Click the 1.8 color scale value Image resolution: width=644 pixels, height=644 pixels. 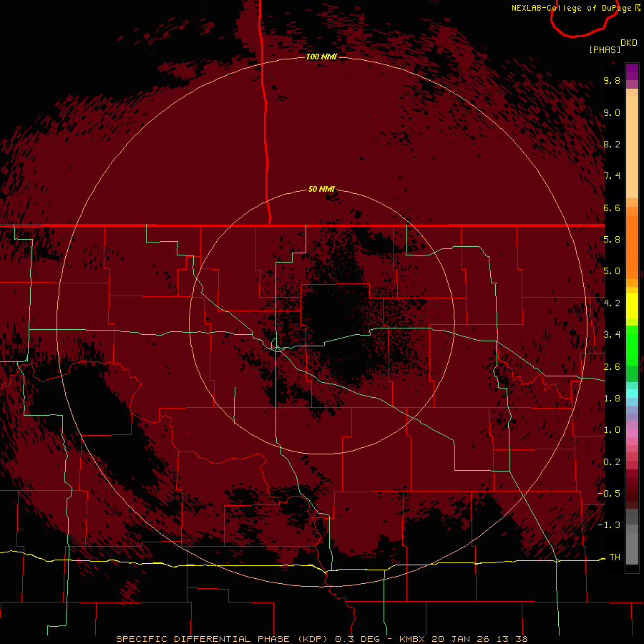tap(612, 399)
